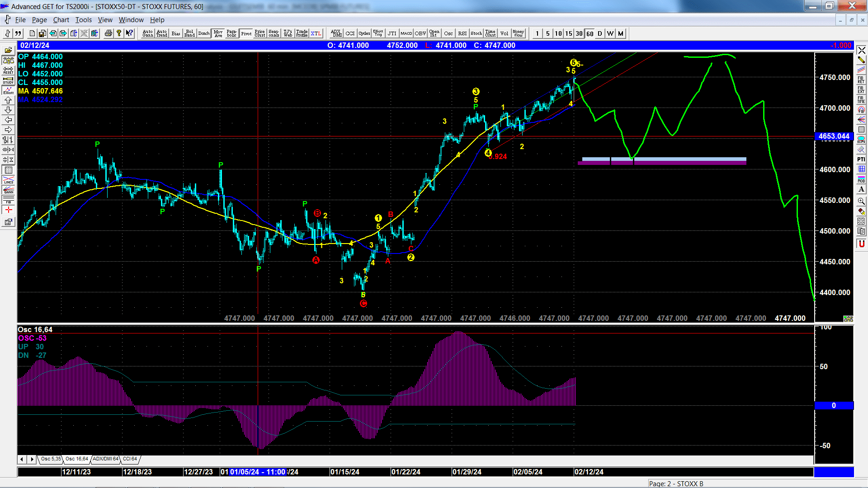868x488 pixels.
Task: Open the Chart menu
Action: 61,20
